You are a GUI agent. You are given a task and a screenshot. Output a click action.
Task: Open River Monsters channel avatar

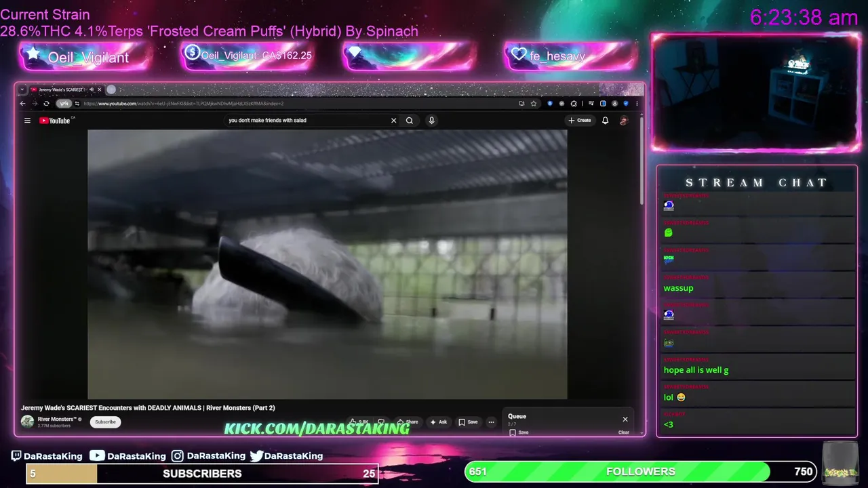(27, 422)
